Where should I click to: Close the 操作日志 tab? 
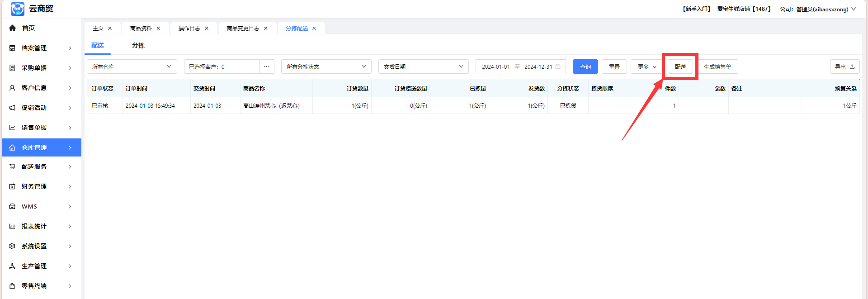coord(207,28)
